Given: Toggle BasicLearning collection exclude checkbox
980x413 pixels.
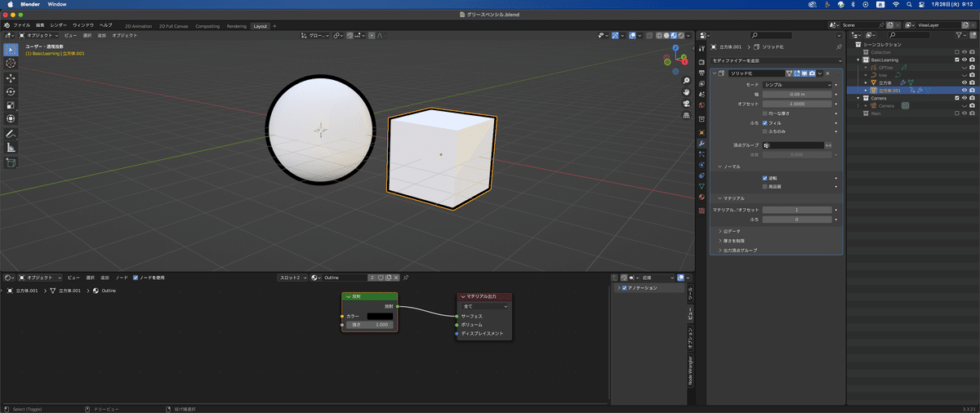Looking at the screenshot, I should [x=956, y=60].
